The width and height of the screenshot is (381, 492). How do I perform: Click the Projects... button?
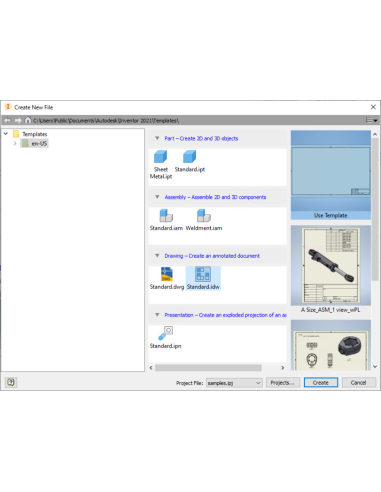(x=283, y=382)
